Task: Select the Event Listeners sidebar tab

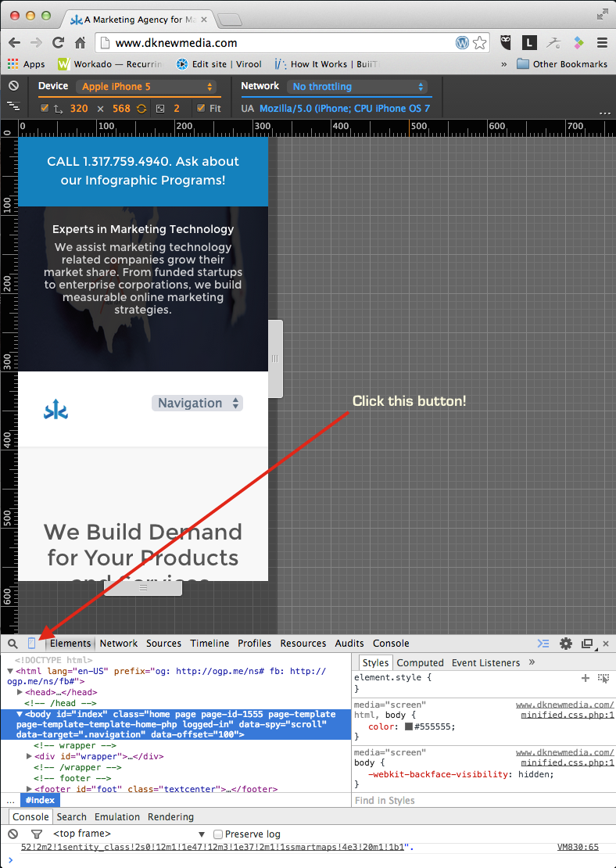Action: [485, 662]
